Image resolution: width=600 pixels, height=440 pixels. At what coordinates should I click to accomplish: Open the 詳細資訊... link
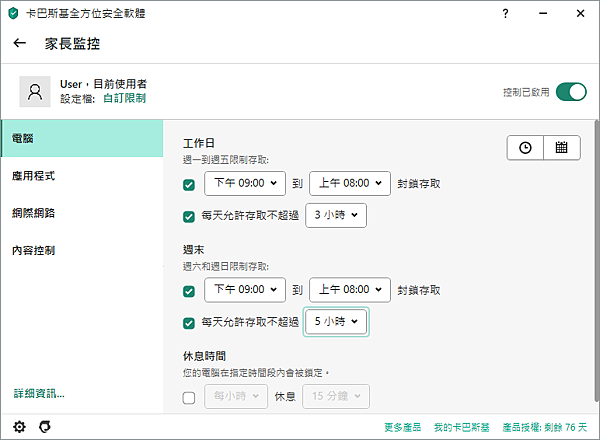coord(39,393)
